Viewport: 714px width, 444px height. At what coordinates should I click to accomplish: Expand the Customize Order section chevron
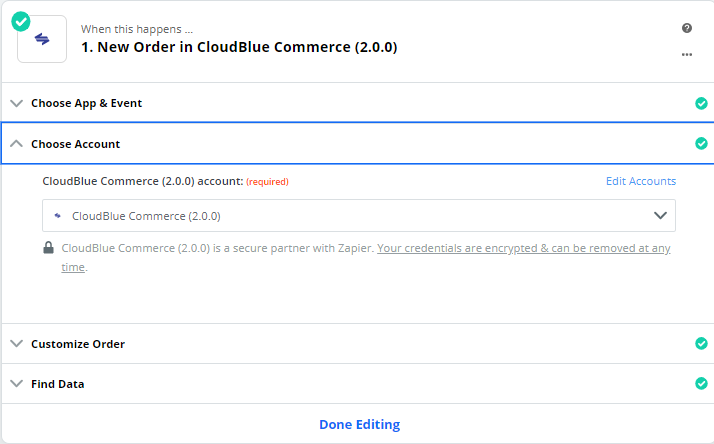click(16, 343)
